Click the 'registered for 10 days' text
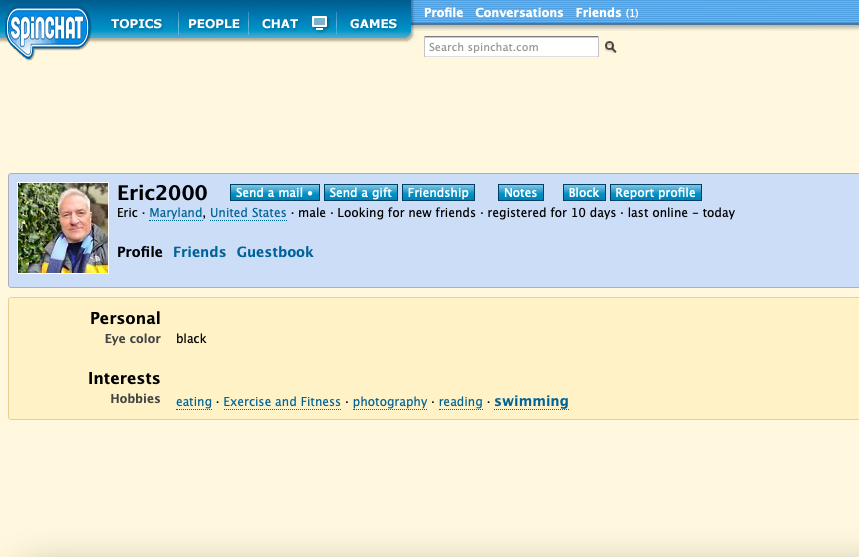 (552, 213)
